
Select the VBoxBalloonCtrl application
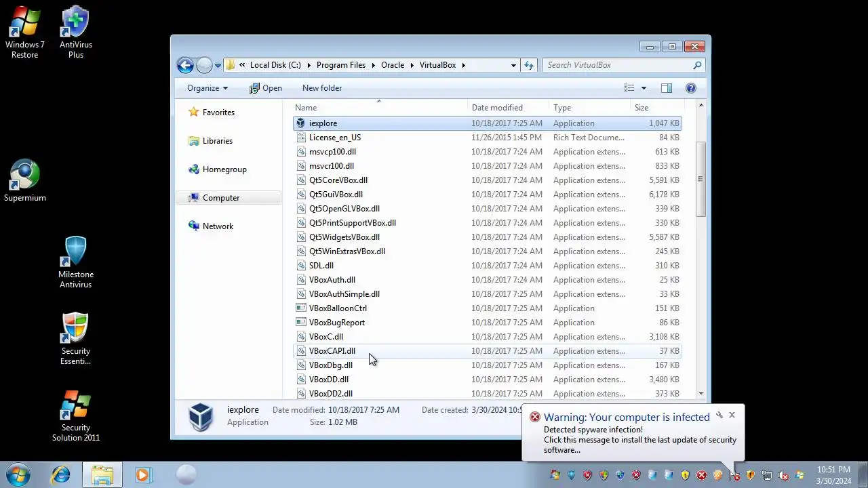pos(487,308)
